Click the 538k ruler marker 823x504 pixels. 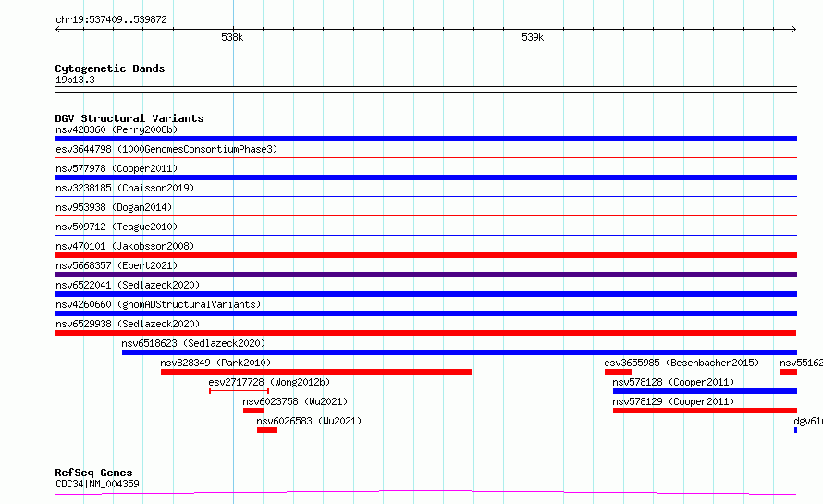[x=232, y=37]
